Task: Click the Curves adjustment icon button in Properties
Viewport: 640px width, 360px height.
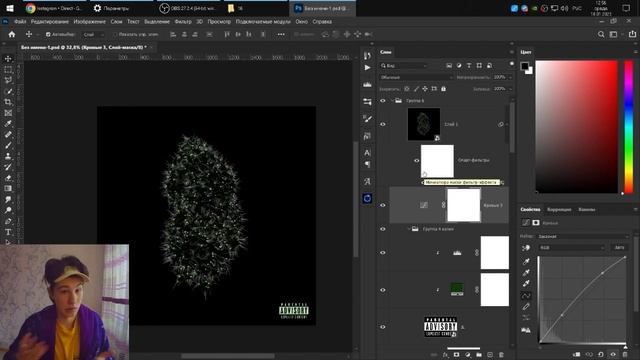Action: (x=526, y=223)
